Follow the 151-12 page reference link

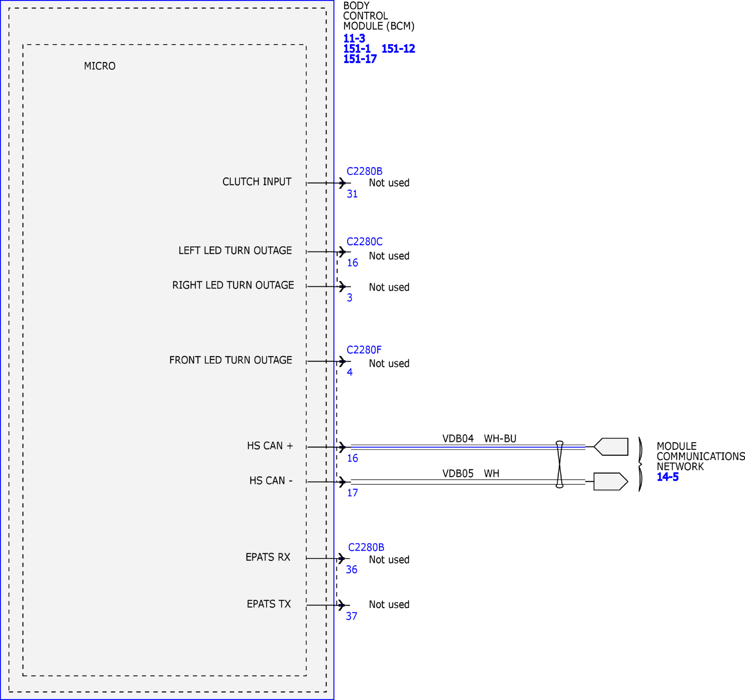click(x=398, y=49)
